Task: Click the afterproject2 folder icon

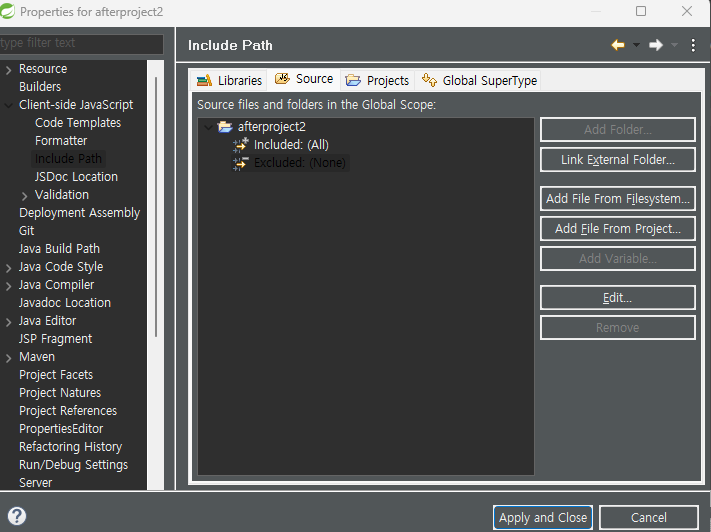Action: 225,126
